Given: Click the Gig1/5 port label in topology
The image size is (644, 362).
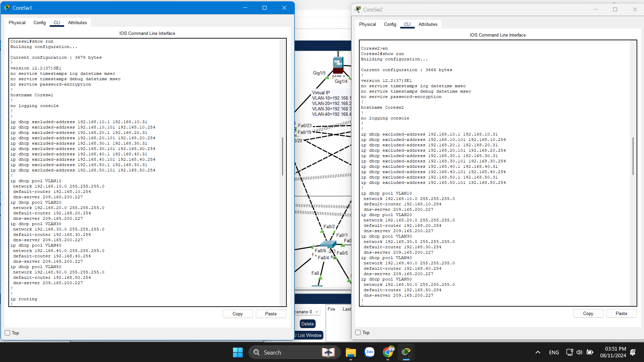Looking at the screenshot, I should pos(319,73).
